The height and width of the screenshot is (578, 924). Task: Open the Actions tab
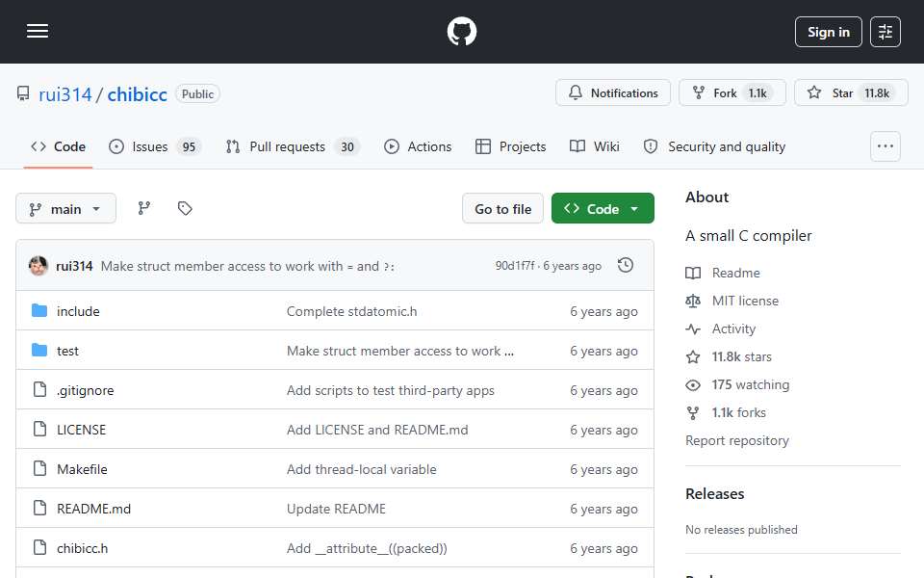pos(418,146)
